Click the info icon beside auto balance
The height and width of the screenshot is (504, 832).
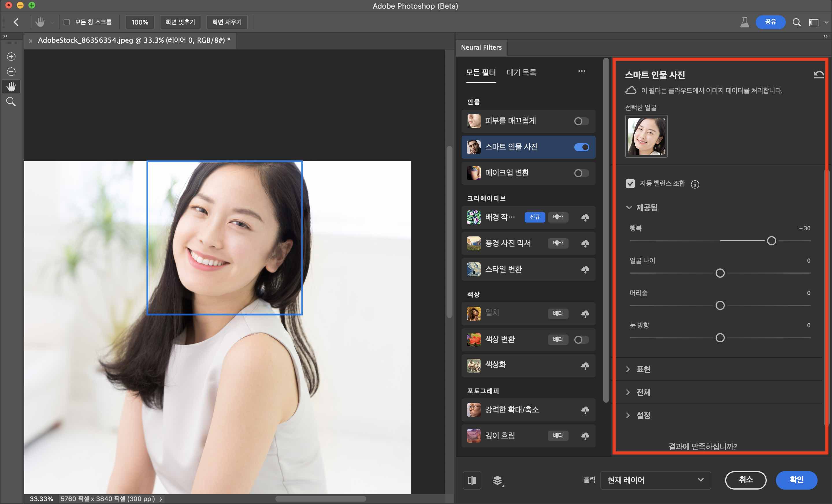(694, 184)
